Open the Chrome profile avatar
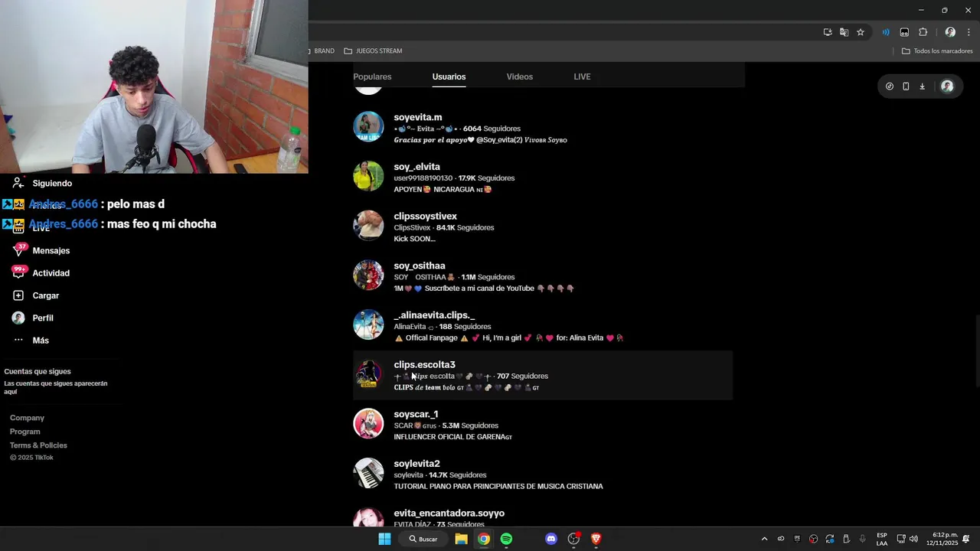Screen dimensions: 980x551 tap(950, 32)
